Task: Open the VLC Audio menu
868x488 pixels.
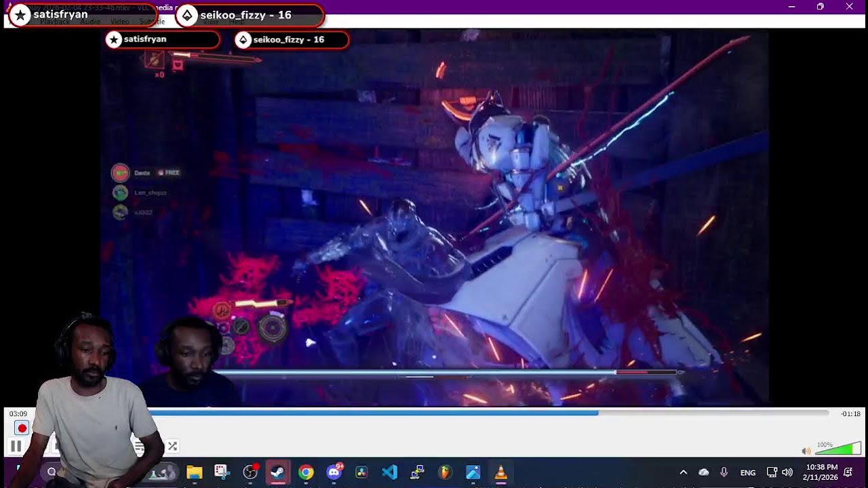Action: click(90, 22)
